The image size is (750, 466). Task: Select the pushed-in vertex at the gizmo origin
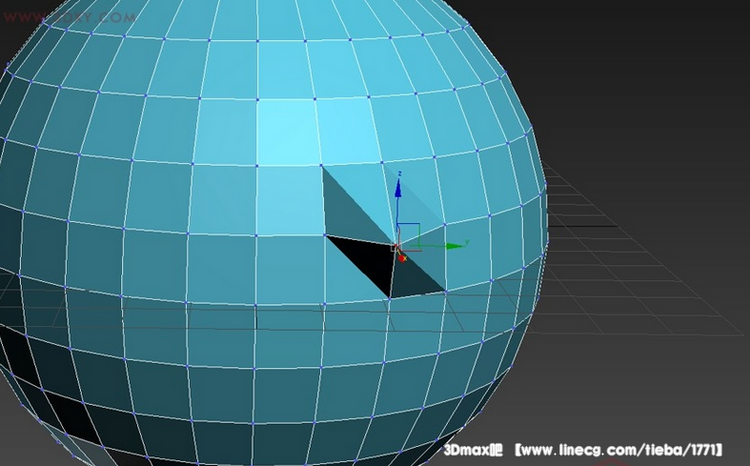pos(396,246)
